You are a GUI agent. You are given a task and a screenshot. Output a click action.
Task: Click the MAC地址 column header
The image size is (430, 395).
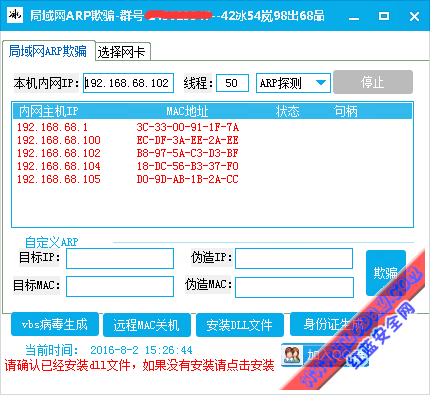(x=187, y=111)
